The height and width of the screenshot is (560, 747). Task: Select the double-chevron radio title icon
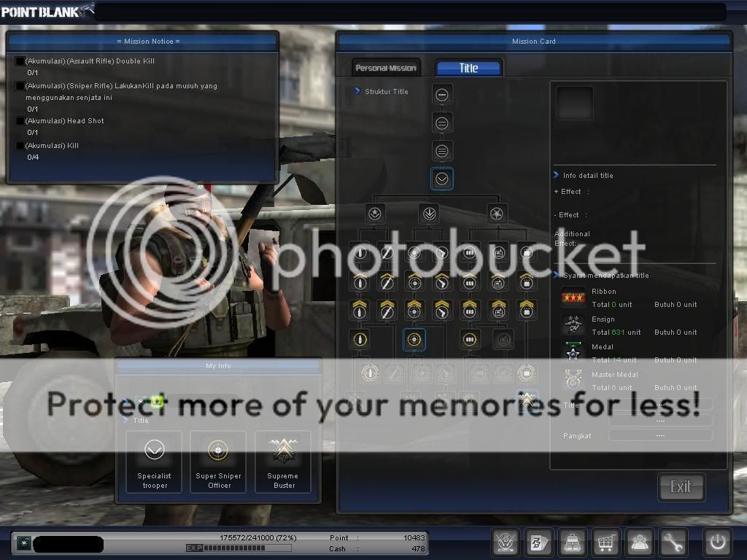click(498, 310)
